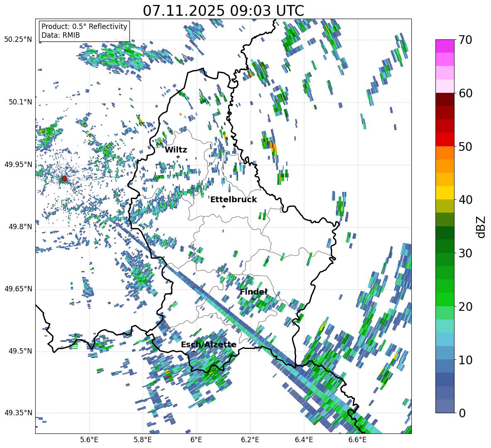Click the Ettelbruck city label
491x448 pixels.
tap(233, 200)
